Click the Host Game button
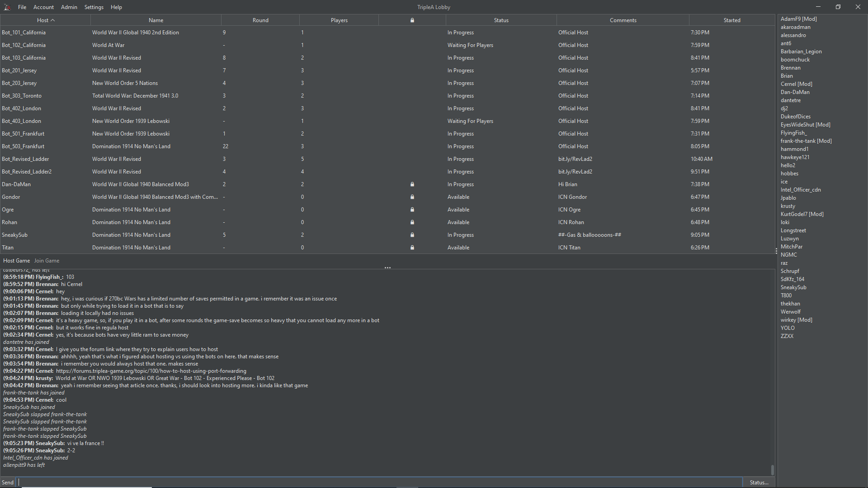 (16, 261)
